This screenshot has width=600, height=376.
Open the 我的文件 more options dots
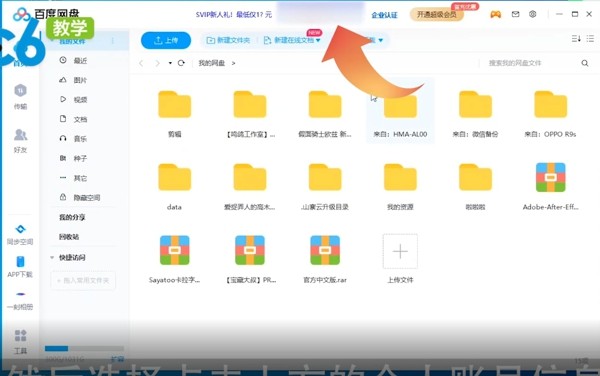click(112, 41)
